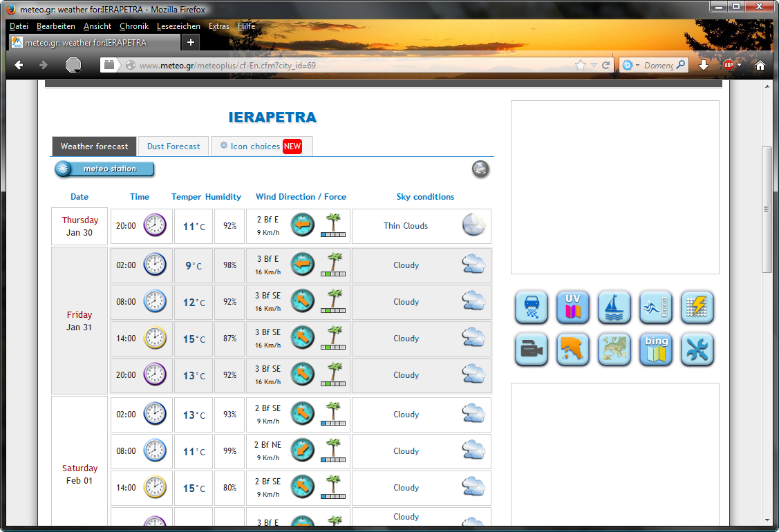
Task: Click the wrench and screwdriver tools icon
Action: click(697, 349)
